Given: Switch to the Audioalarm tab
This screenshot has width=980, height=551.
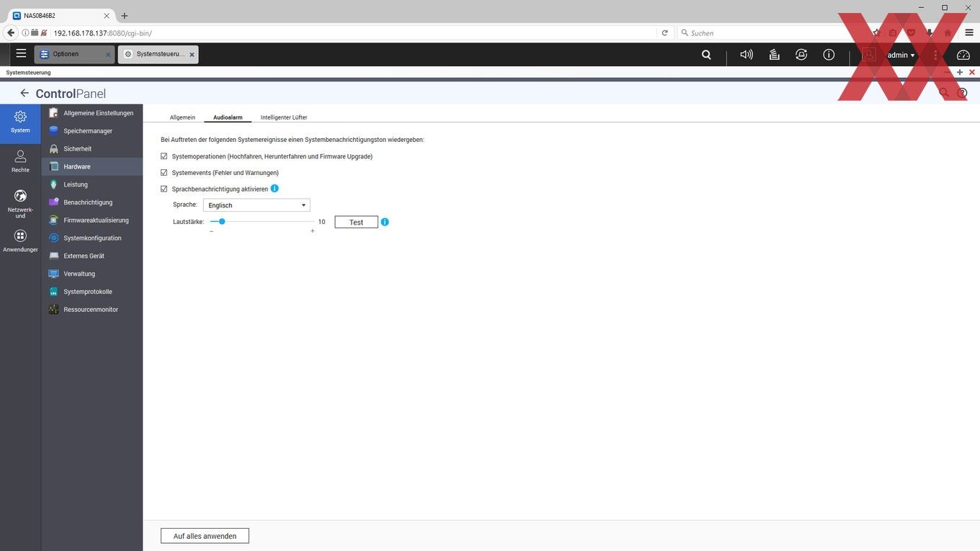Looking at the screenshot, I should click(x=228, y=117).
